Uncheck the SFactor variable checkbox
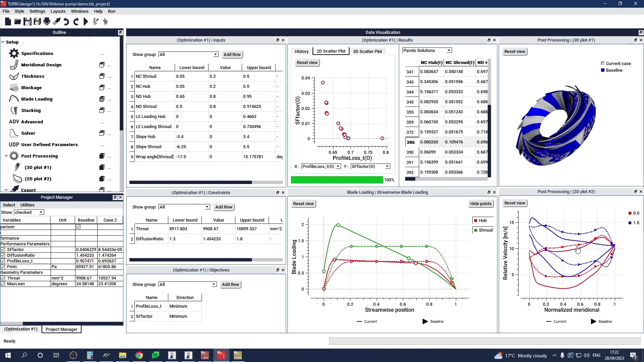Image resolution: width=644 pixels, height=362 pixels. (x=3, y=250)
